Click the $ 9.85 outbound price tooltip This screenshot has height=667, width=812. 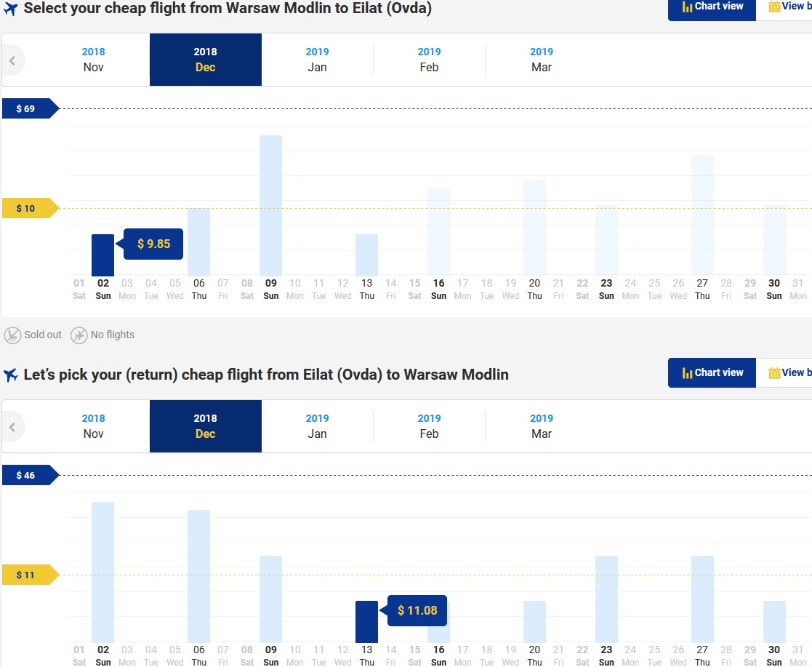point(153,244)
